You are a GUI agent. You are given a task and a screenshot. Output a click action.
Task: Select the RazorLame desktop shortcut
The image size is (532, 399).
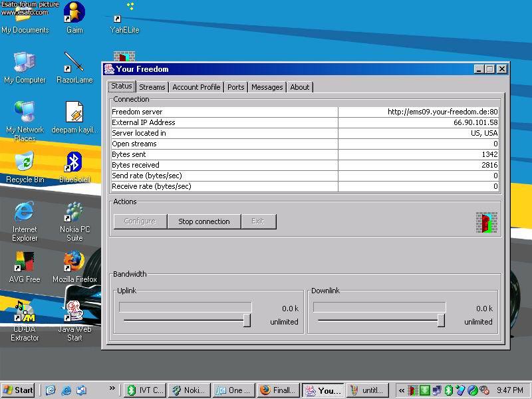coord(74,68)
